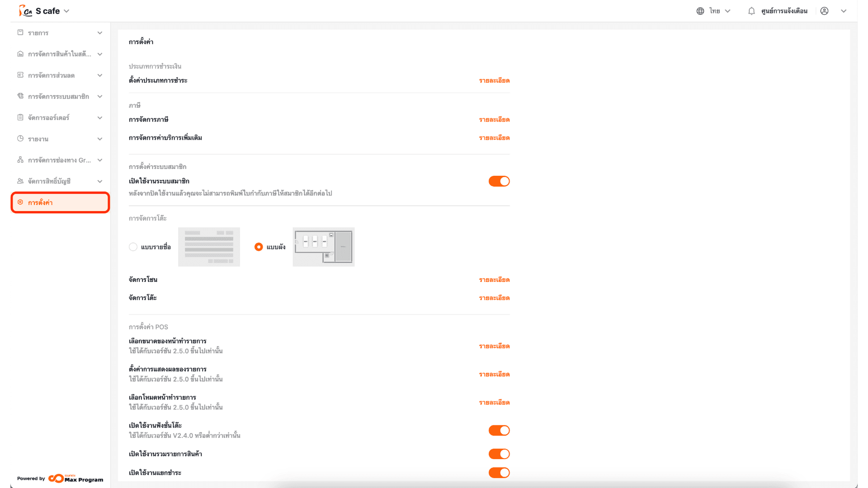Open the S cafe store dropdown

coord(66,11)
